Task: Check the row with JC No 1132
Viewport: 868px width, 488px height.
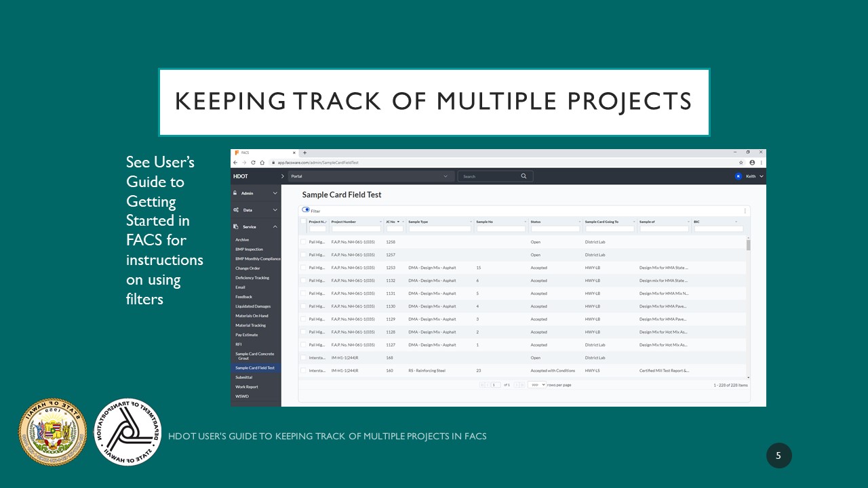Action: pyautogui.click(x=304, y=281)
